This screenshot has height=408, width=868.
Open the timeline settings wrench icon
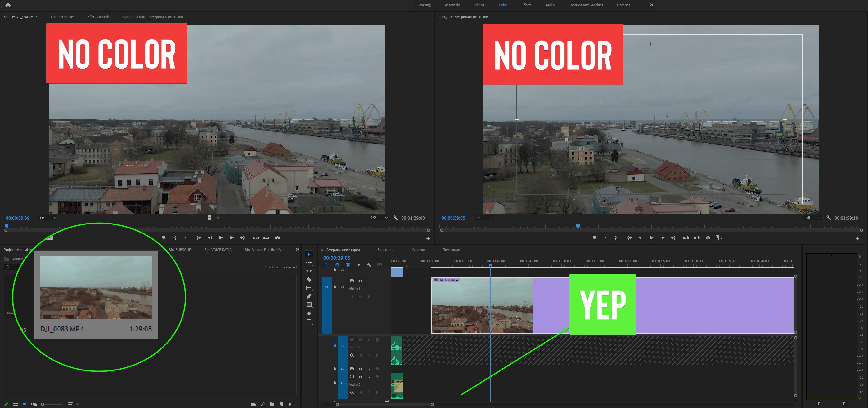click(x=369, y=265)
